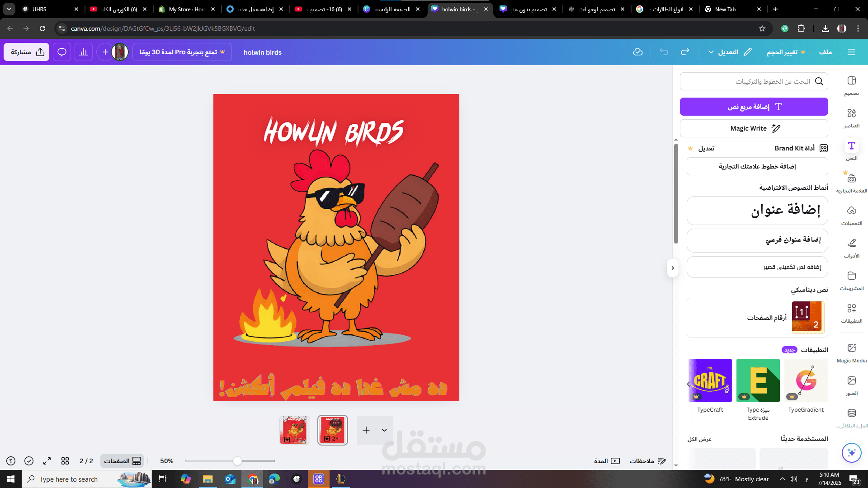This screenshot has width=868, height=488.
Task: Open File Explorer from the taskbar
Action: (208, 479)
